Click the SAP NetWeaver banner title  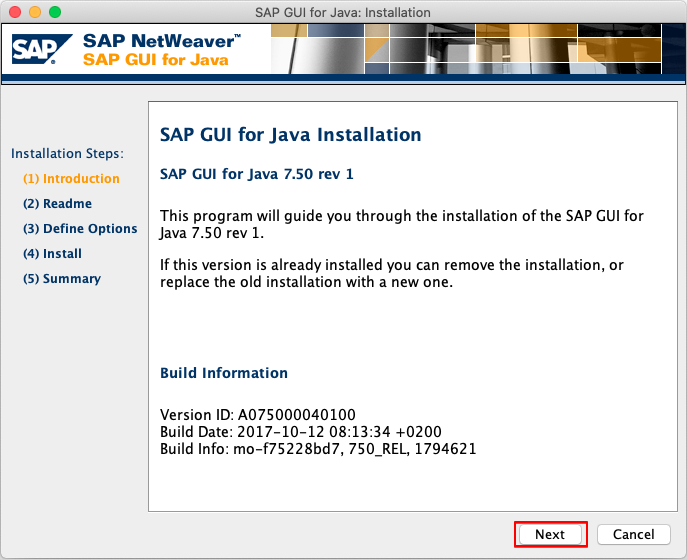162,41
